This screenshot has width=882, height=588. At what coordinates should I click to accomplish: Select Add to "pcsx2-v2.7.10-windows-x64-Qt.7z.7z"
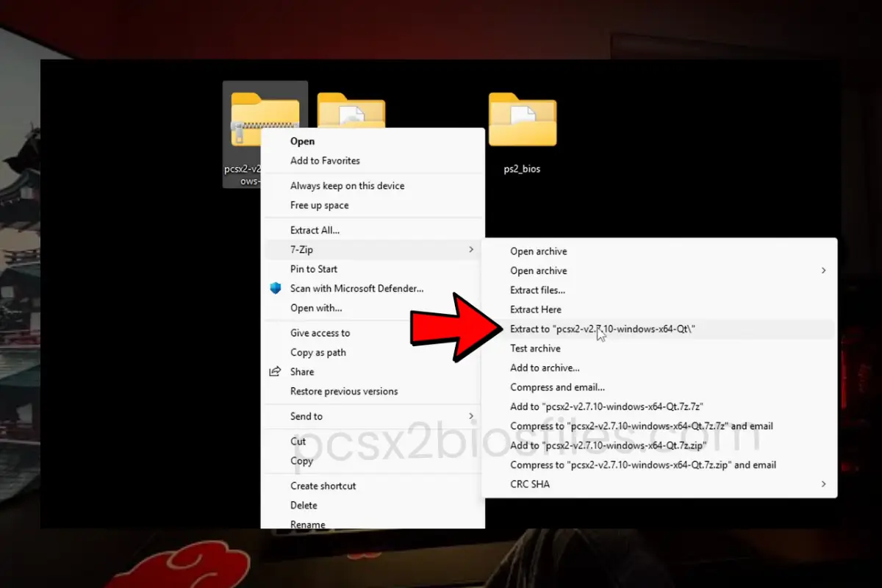pos(607,406)
